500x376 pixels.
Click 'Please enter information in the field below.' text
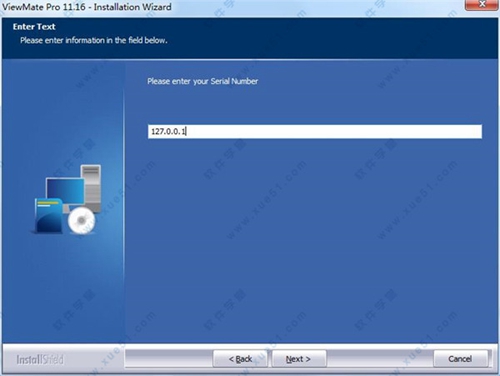point(94,40)
